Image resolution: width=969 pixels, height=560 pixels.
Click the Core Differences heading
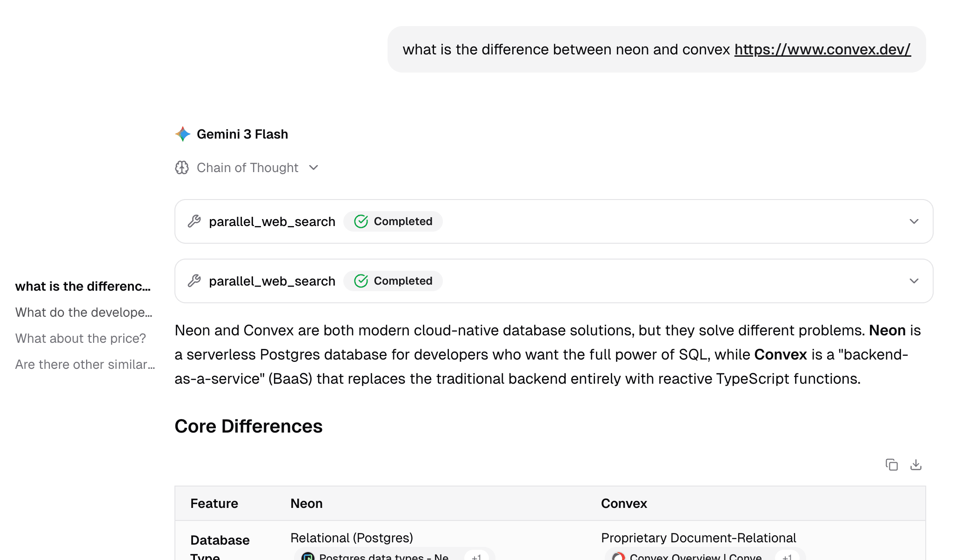tap(248, 427)
